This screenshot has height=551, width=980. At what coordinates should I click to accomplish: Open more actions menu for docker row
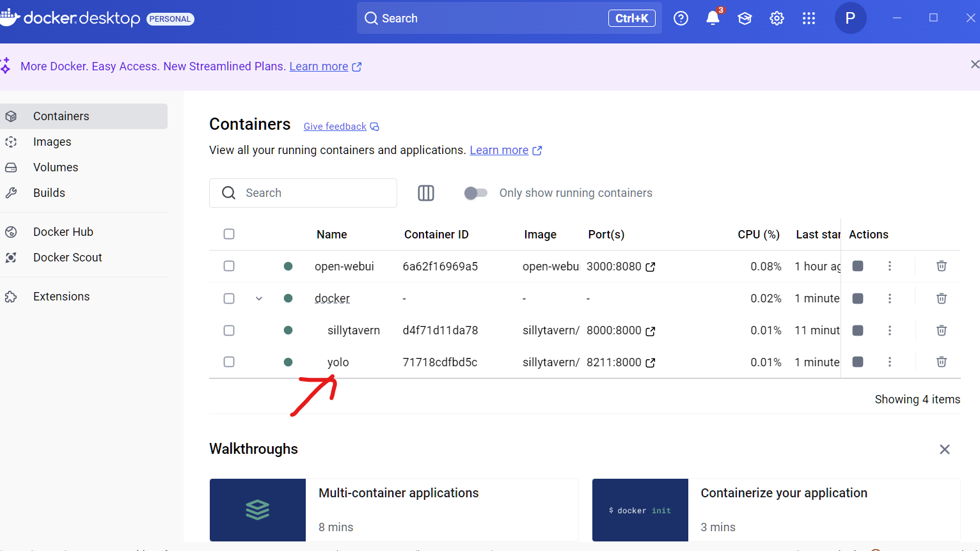(889, 299)
